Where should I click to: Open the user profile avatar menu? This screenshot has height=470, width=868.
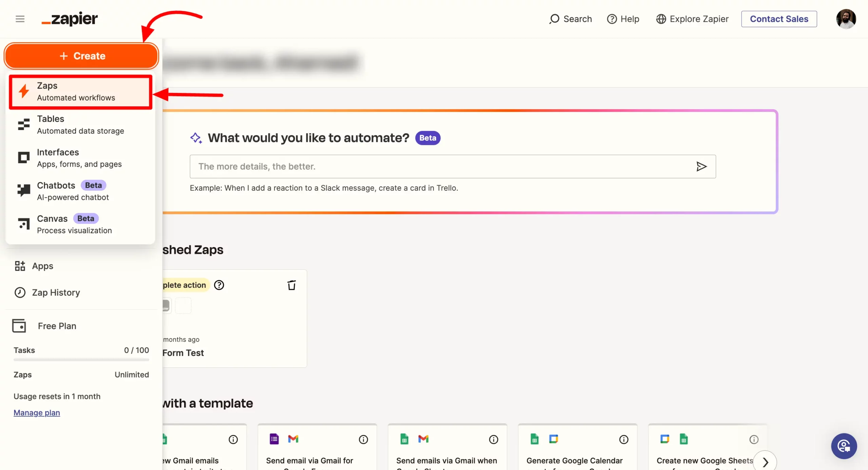[x=846, y=19]
